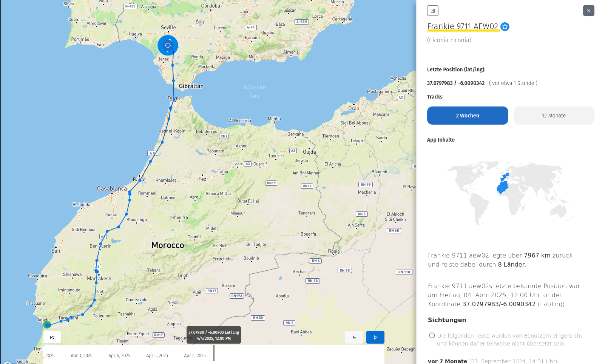Click the Apr 3, 2025 timeline label
The width and height of the screenshot is (605, 364).
[82, 356]
